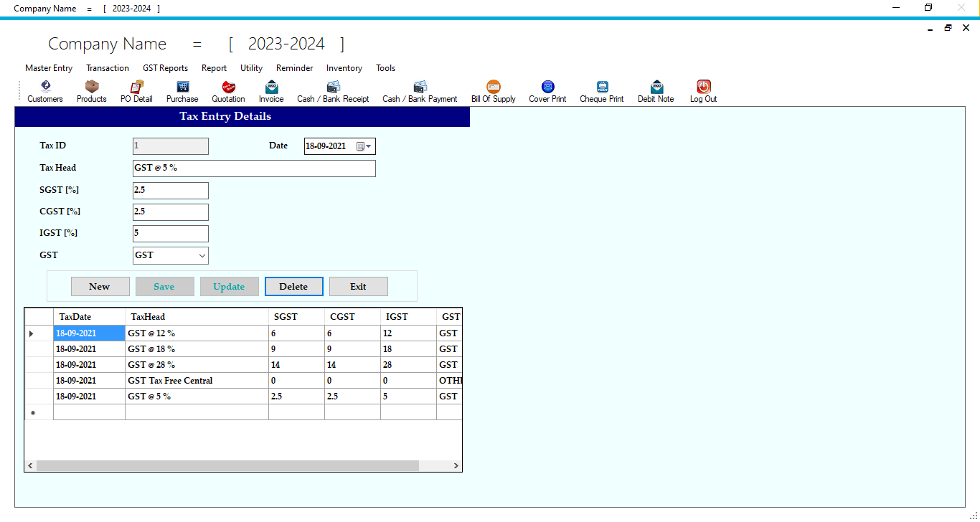980x522 pixels.
Task: Click the Log Out icon
Action: pos(704,92)
